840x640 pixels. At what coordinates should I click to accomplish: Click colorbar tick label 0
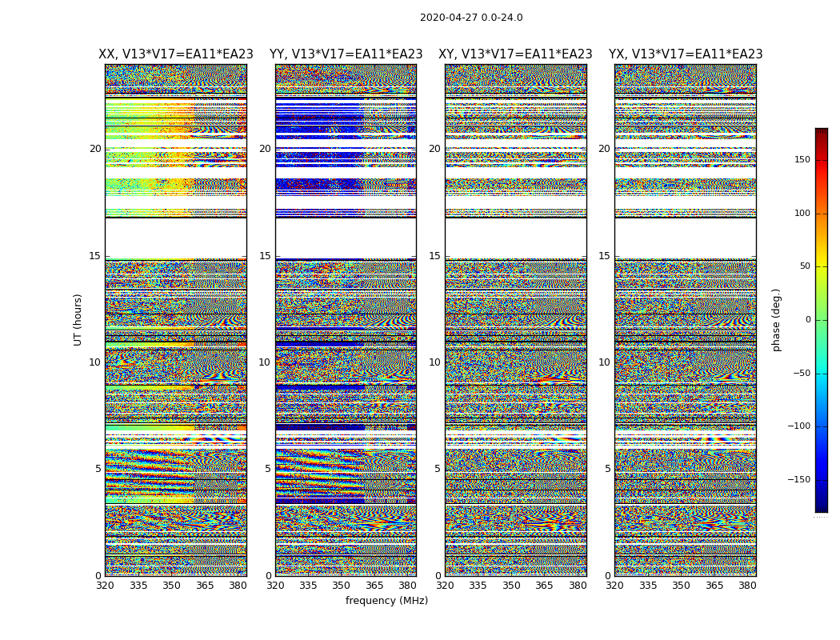pyautogui.click(x=808, y=320)
